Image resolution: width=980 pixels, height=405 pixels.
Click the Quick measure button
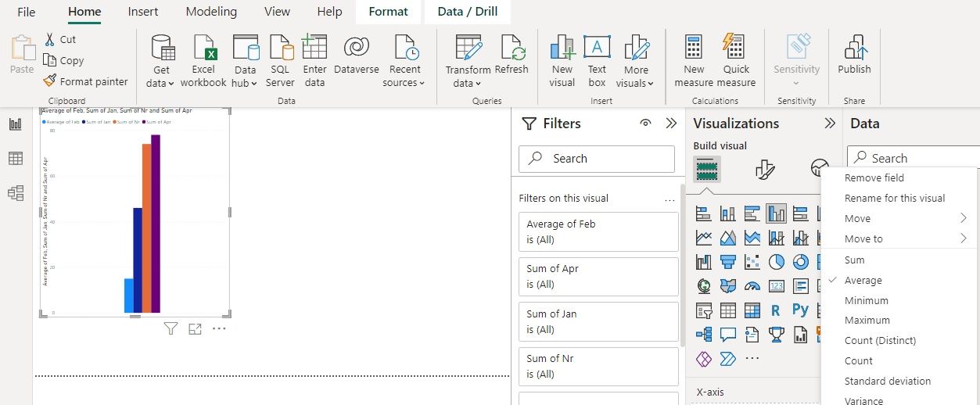click(736, 62)
